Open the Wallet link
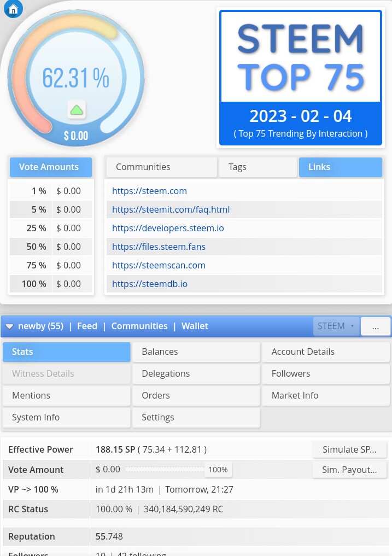392x556 pixels. (195, 326)
